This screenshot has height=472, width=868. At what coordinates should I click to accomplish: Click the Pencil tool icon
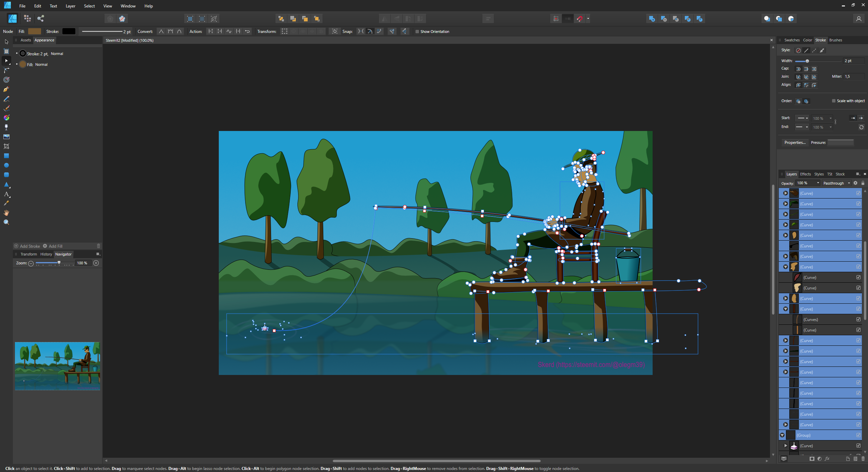[x=6, y=99]
